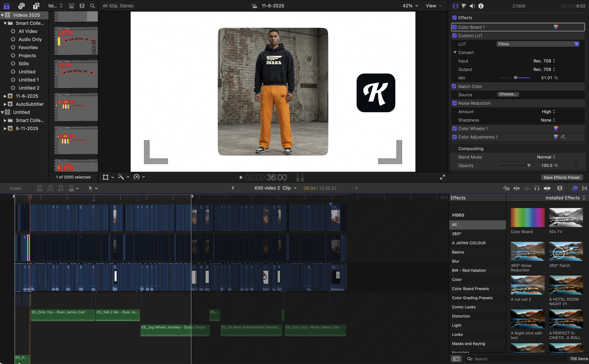589x364 pixels.
Task: Open the Audio inspector speaker icon
Action: (472, 6)
